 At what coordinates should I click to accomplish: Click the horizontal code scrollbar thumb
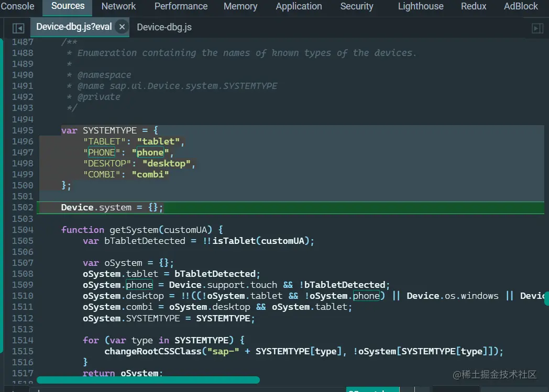[148, 380]
